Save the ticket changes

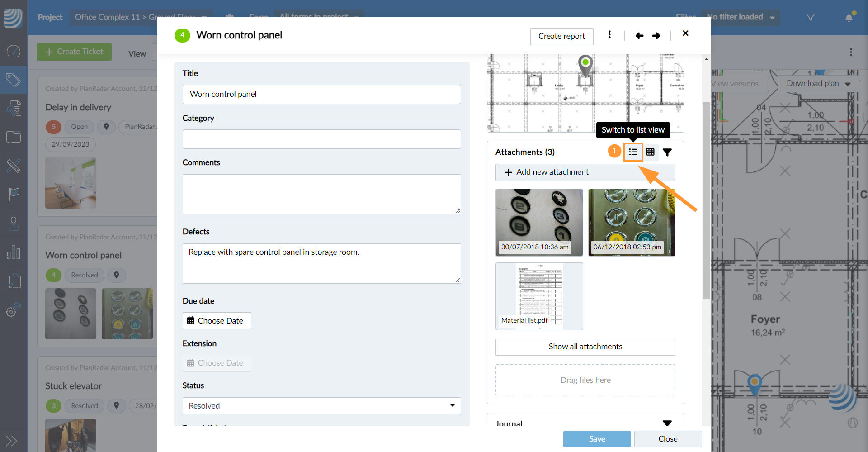597,439
